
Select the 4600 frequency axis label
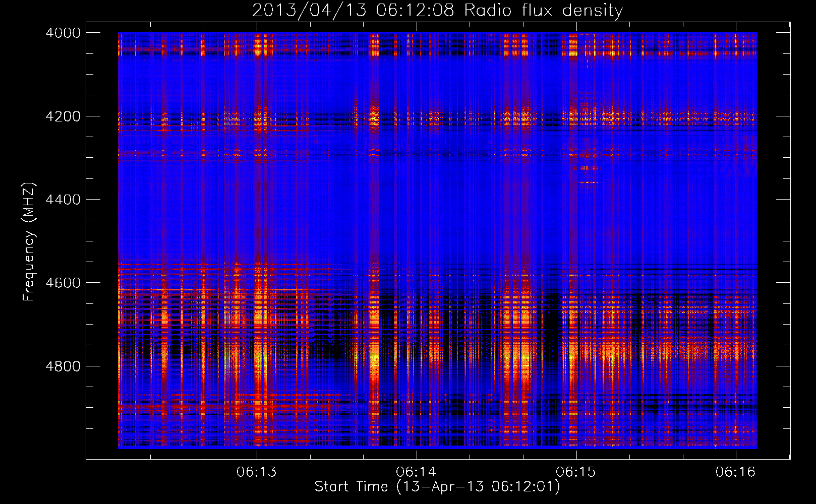tap(63, 283)
